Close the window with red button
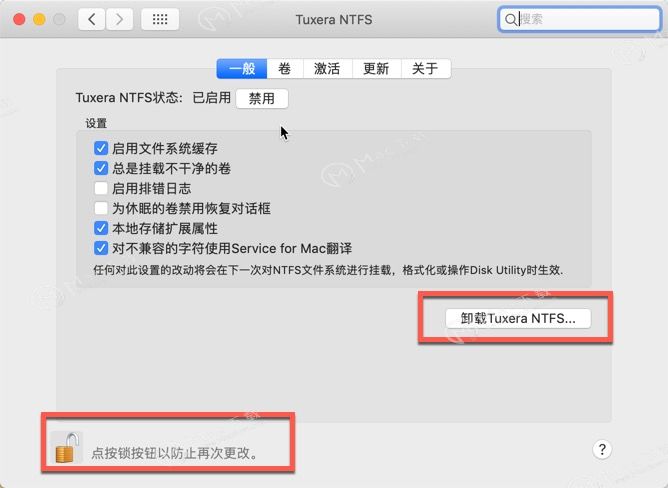Image resolution: width=668 pixels, height=488 pixels. click(19, 19)
